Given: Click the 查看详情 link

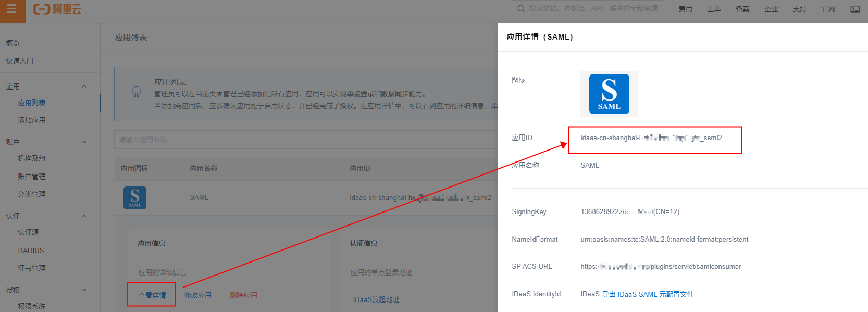Looking at the screenshot, I should point(152,295).
